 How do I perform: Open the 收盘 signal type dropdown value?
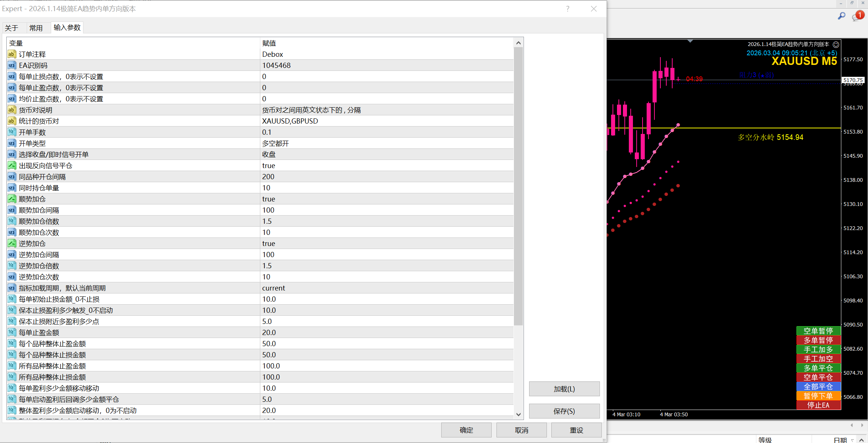click(x=269, y=154)
